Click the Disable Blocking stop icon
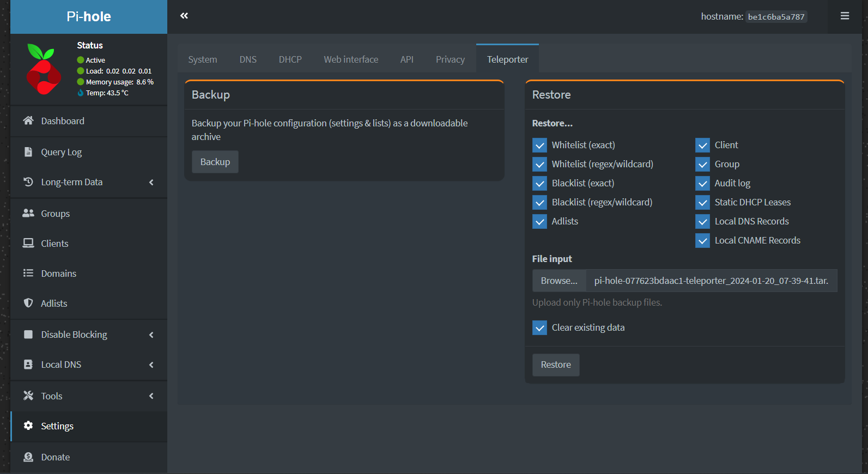Screen dimensions: 868x474 pos(28,334)
